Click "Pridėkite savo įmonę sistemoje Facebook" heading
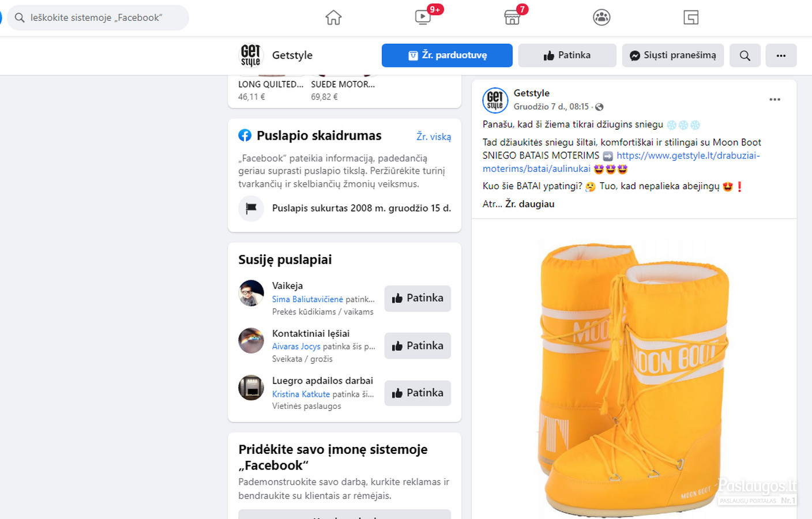The height and width of the screenshot is (519, 812). (333, 457)
